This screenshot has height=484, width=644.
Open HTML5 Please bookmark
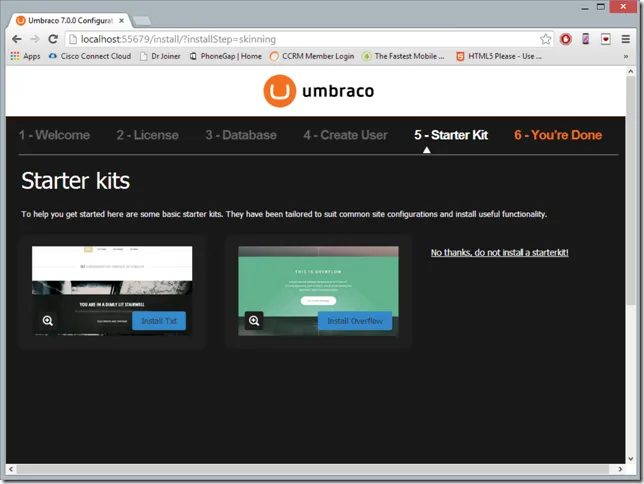[499, 56]
